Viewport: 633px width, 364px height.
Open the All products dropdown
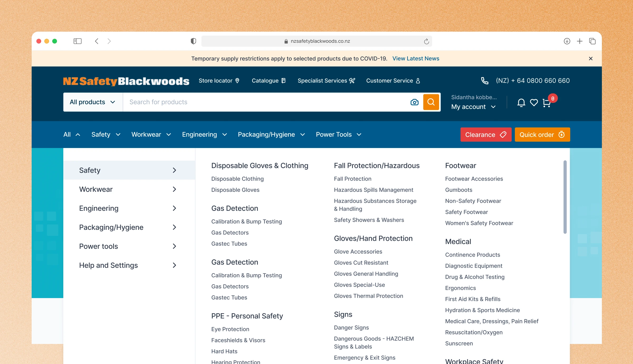[x=93, y=102]
